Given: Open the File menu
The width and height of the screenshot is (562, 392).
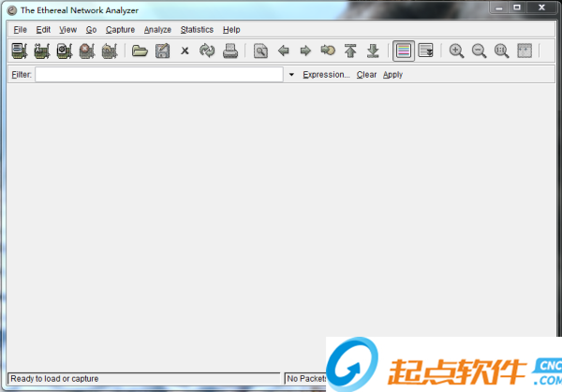Looking at the screenshot, I should point(20,30).
